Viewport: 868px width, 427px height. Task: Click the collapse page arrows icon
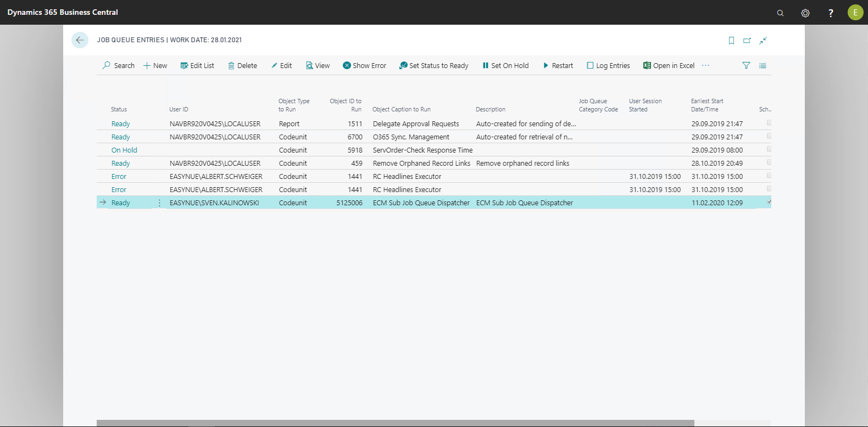click(x=763, y=41)
